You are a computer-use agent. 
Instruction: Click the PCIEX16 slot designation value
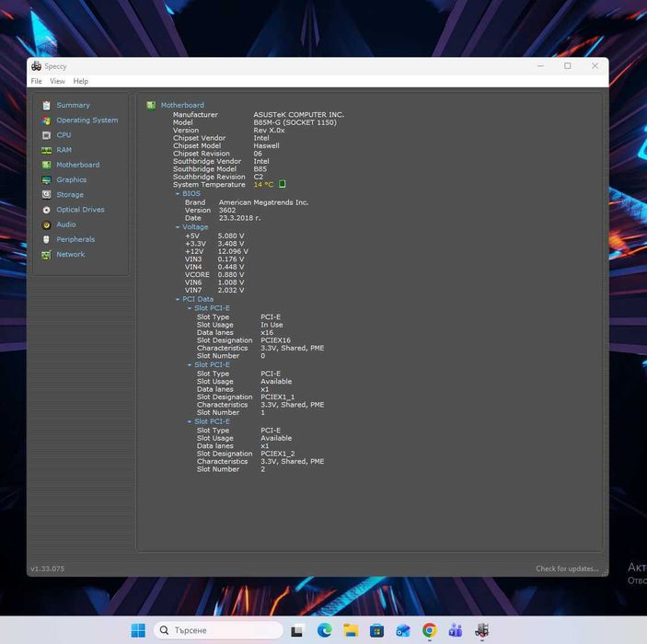point(275,340)
